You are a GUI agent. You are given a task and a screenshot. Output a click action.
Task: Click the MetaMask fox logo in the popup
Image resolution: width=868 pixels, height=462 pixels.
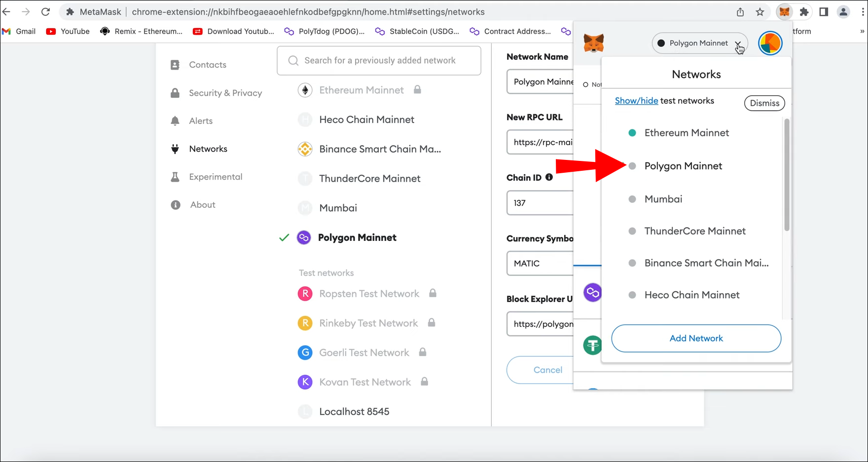pyautogui.click(x=594, y=43)
